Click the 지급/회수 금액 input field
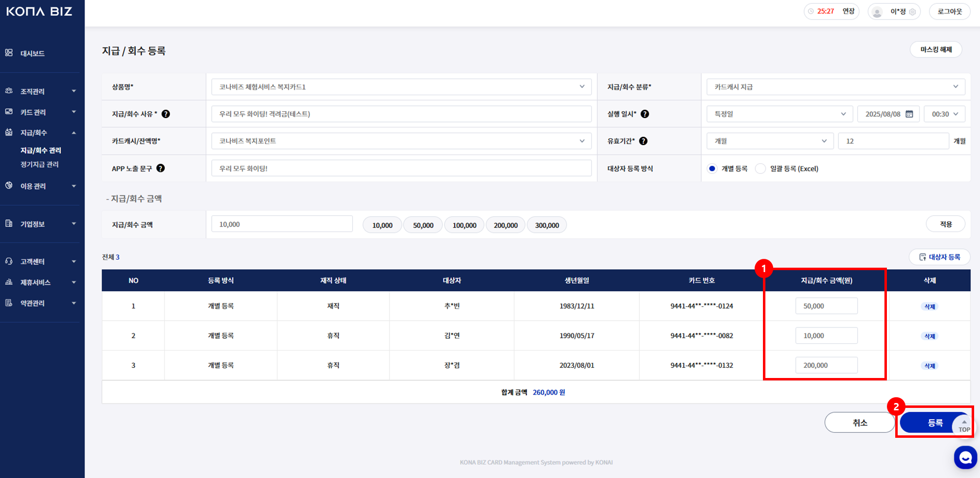 pos(282,225)
